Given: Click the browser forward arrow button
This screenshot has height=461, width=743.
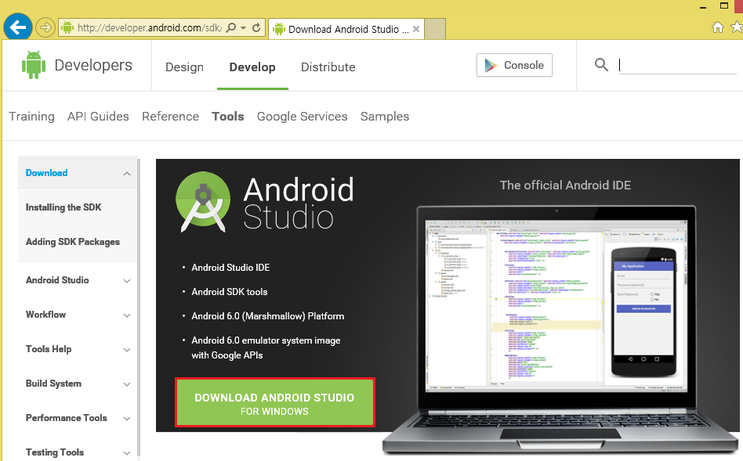Looking at the screenshot, I should coord(45,27).
